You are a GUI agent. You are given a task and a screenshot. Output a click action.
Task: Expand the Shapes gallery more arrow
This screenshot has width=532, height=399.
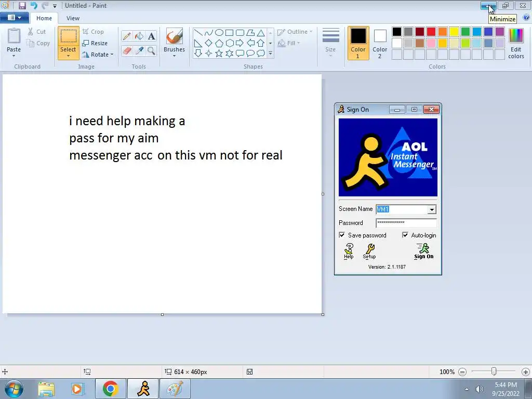coord(270,54)
